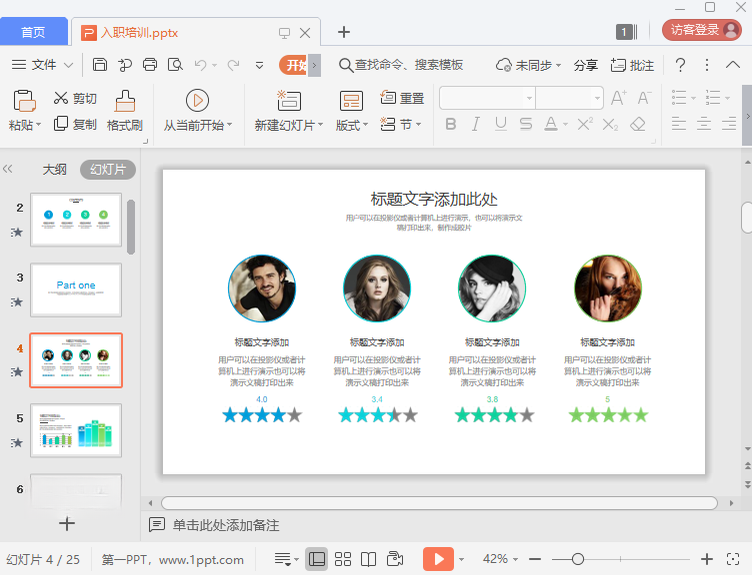Expand the File (文件) menu arrow

(69, 65)
